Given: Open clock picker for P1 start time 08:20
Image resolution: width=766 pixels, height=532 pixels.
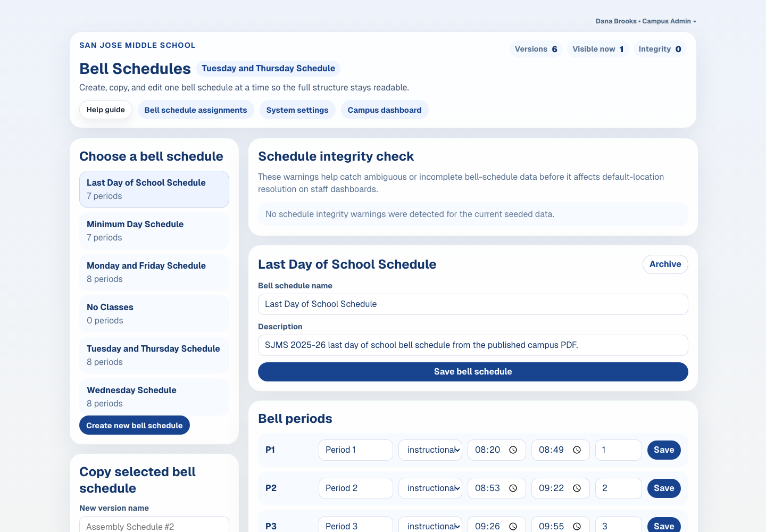Looking at the screenshot, I should click(513, 450).
